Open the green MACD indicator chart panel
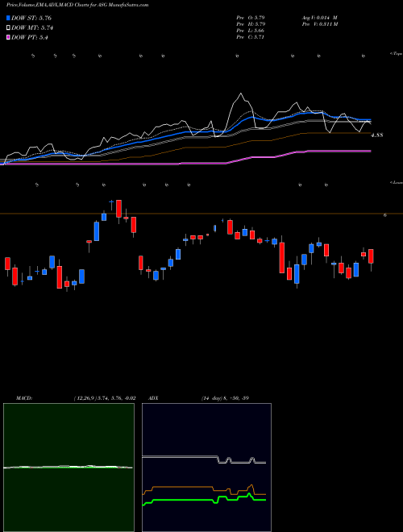This screenshot has height=532, width=403. pyautogui.click(x=69, y=468)
